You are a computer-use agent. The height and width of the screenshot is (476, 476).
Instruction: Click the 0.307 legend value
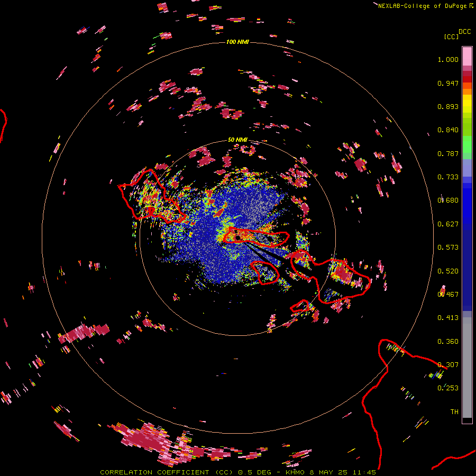click(x=448, y=365)
